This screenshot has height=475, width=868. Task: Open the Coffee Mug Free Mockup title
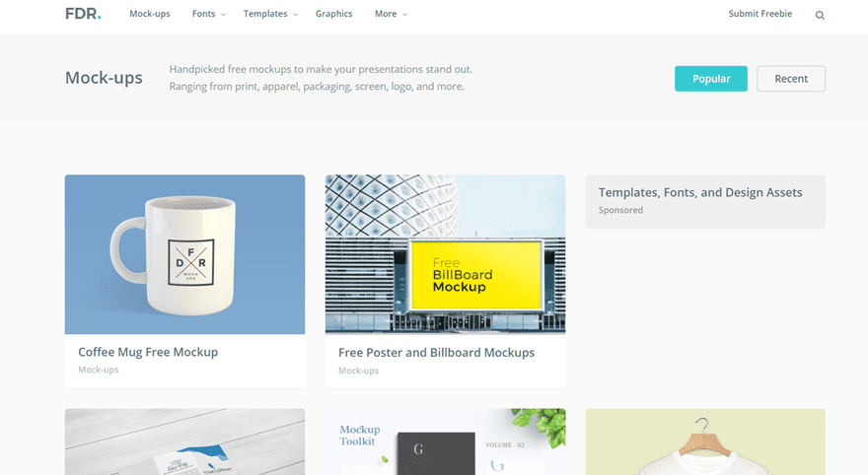coord(148,352)
